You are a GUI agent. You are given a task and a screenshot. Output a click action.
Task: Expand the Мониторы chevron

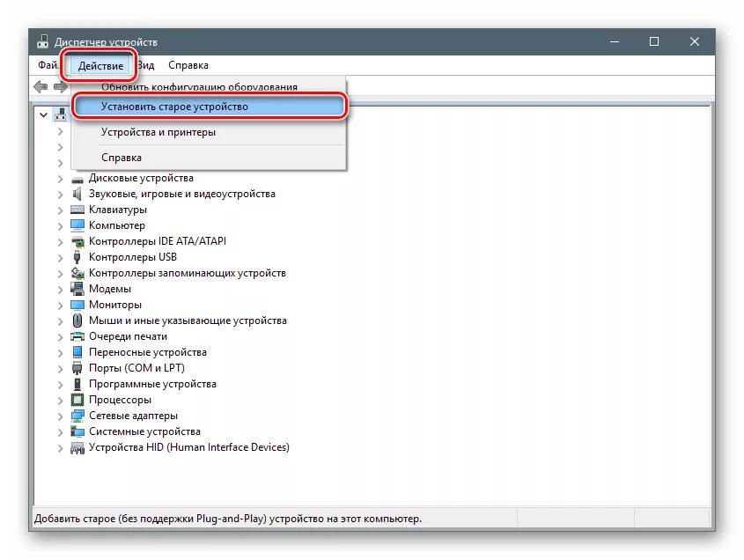(60, 306)
